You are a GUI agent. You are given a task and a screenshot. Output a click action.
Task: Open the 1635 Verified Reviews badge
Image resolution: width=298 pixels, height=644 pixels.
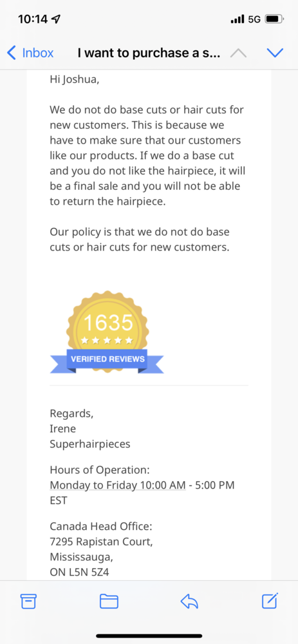pos(107,332)
